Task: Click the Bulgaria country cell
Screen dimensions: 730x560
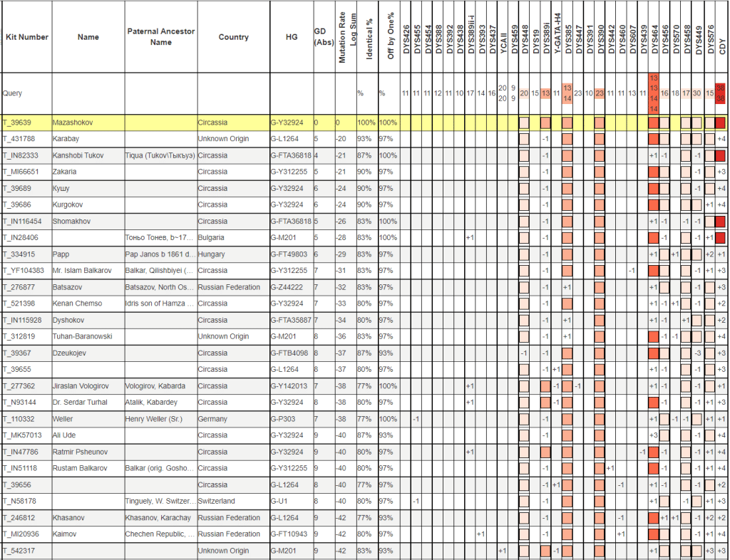Action: click(x=212, y=237)
